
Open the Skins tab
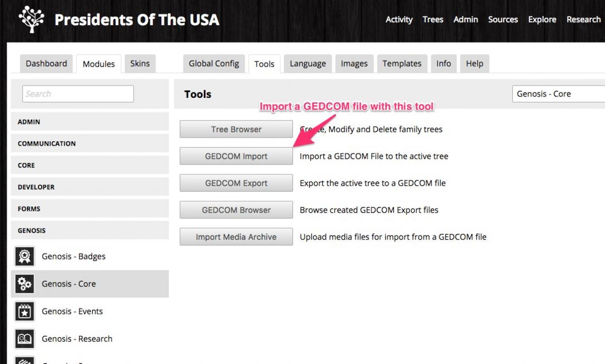click(x=140, y=64)
